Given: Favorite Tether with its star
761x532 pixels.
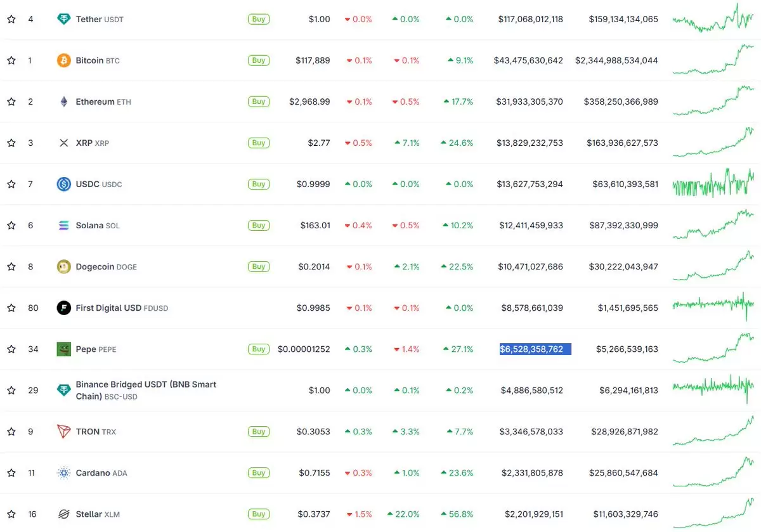Looking at the screenshot, I should pos(11,19).
